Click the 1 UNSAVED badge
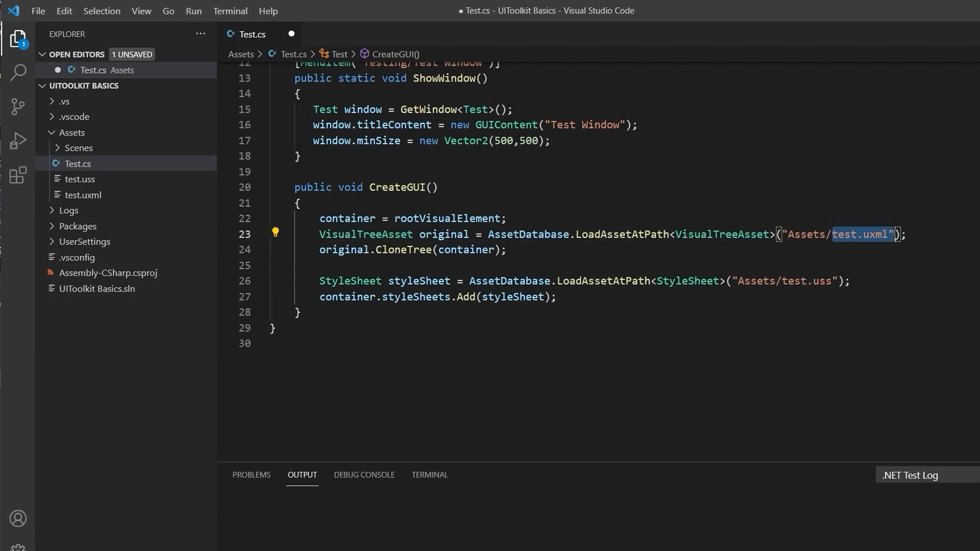This screenshot has width=980, height=551. coord(132,54)
